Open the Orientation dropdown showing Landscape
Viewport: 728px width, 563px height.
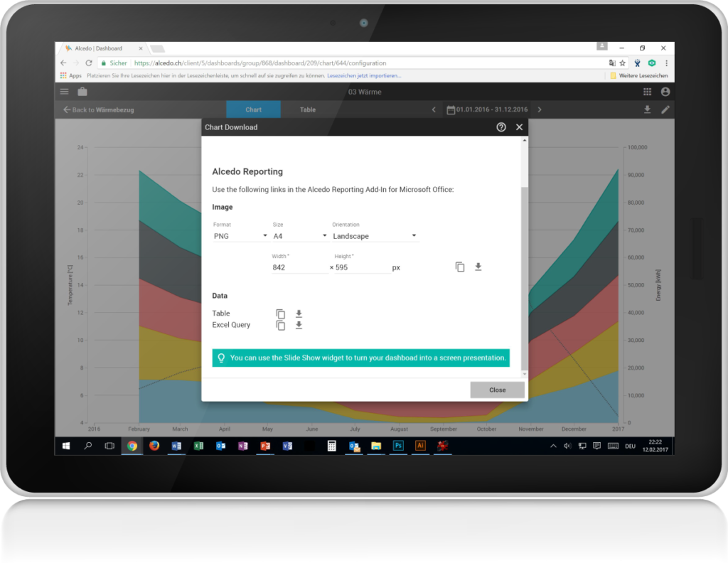pyautogui.click(x=375, y=236)
